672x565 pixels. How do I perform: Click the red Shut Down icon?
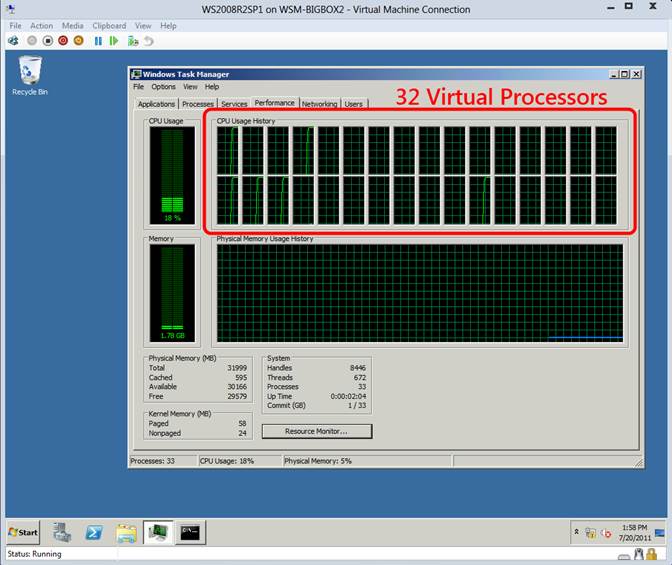(x=63, y=41)
